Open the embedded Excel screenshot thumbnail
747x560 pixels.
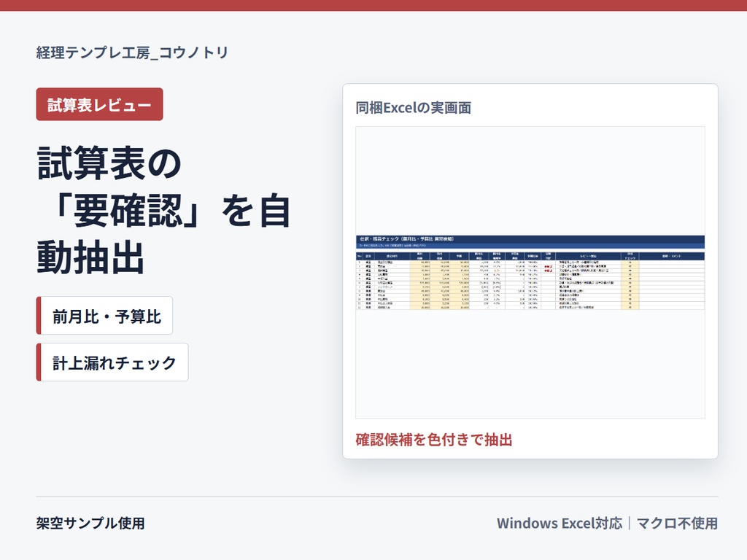pos(530,273)
